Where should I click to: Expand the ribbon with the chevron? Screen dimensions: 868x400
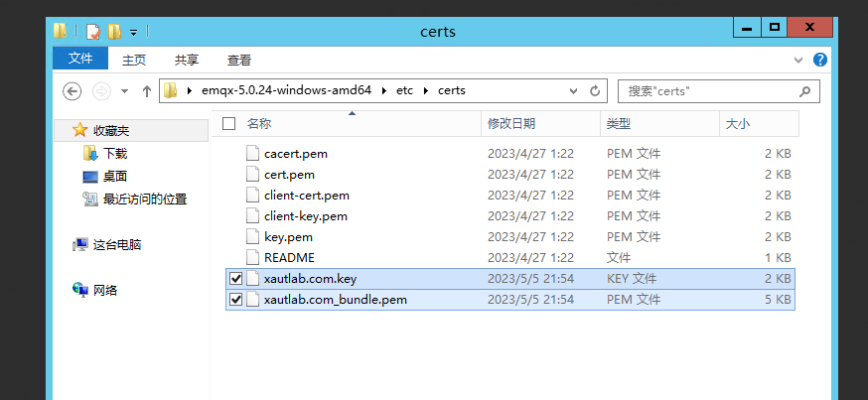coord(798,60)
